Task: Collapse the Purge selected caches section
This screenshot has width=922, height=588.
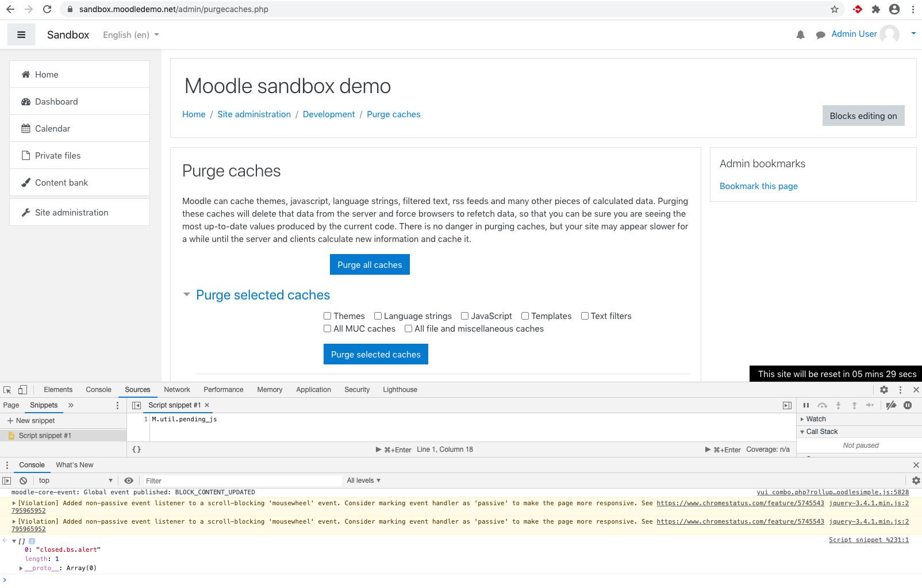Action: (x=186, y=295)
